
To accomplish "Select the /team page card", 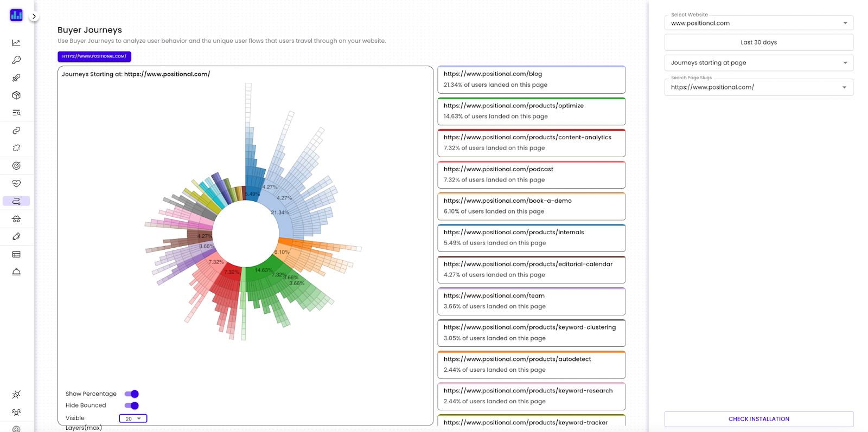I will [531, 301].
